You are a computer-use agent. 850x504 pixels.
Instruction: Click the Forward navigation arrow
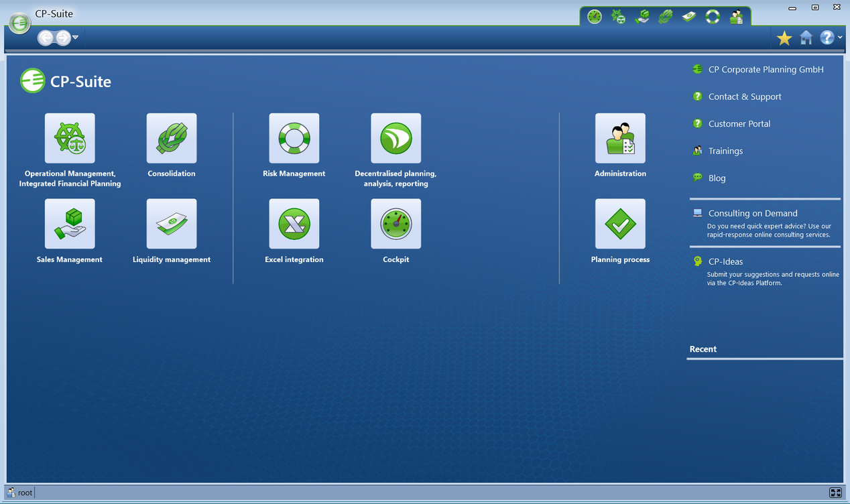point(62,38)
